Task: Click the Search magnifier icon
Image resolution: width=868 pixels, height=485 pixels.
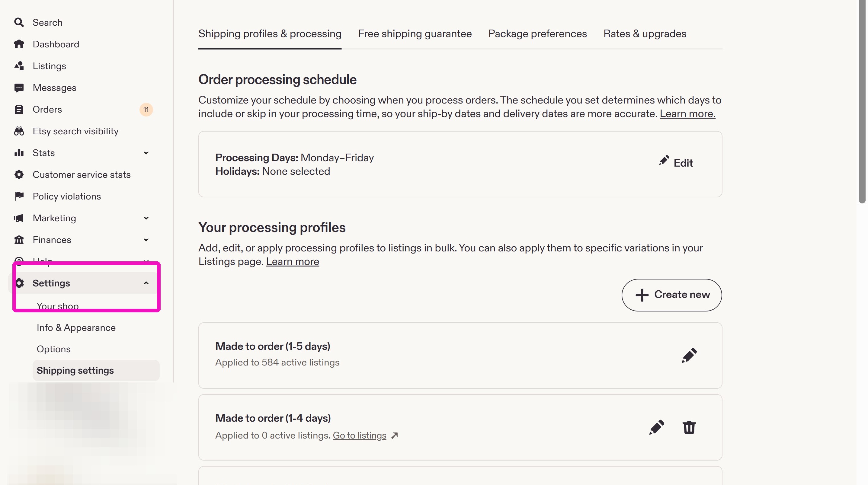Action: [x=19, y=23]
